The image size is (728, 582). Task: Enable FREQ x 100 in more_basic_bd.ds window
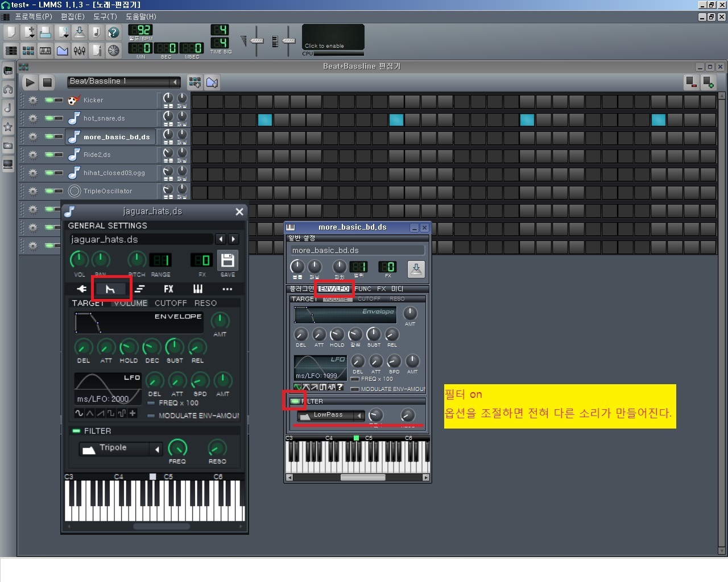[x=355, y=379]
